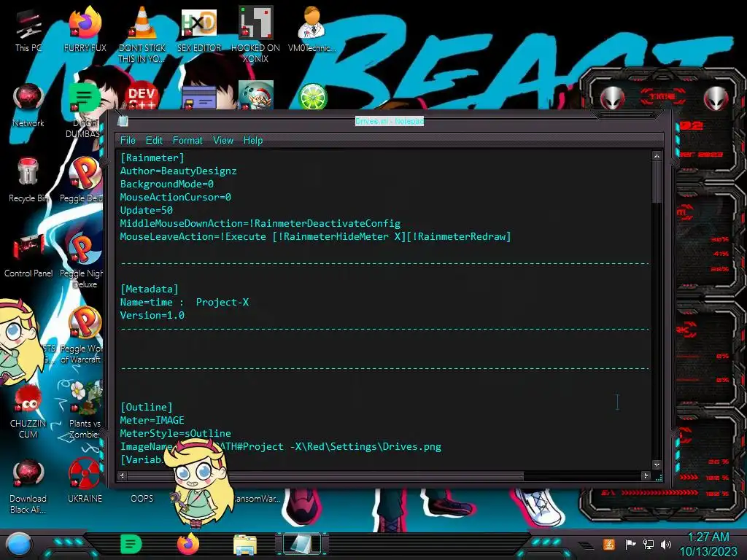Click the MiddleMouseDownAction line
The width and height of the screenshot is (747, 560).
(x=260, y=223)
